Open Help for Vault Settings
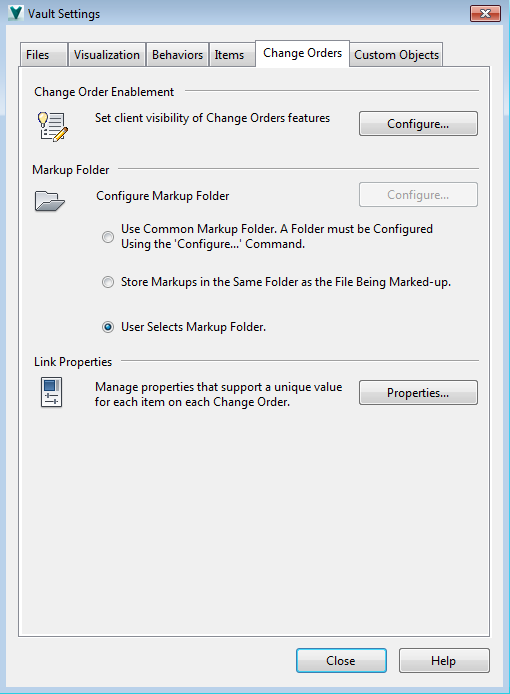 point(444,661)
